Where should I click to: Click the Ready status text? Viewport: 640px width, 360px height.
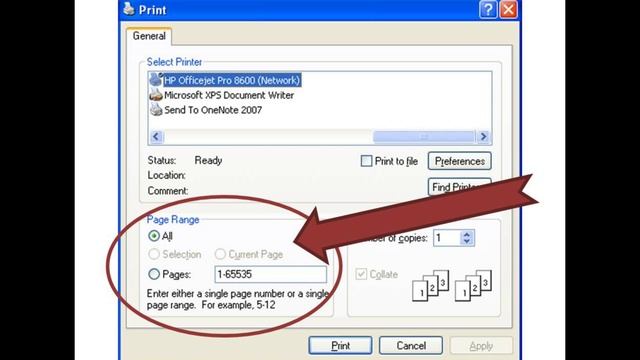click(x=208, y=160)
